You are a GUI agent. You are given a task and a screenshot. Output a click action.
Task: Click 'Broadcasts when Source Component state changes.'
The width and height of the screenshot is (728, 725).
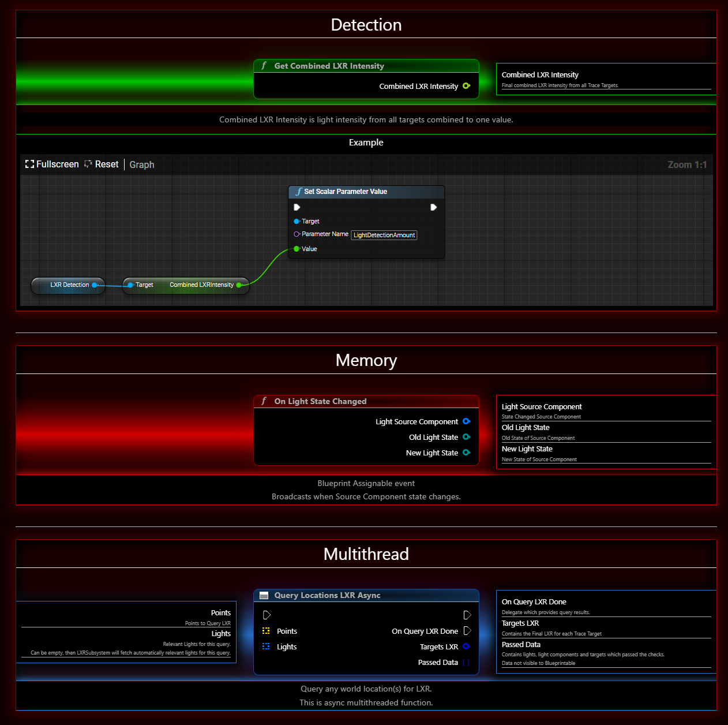click(366, 497)
